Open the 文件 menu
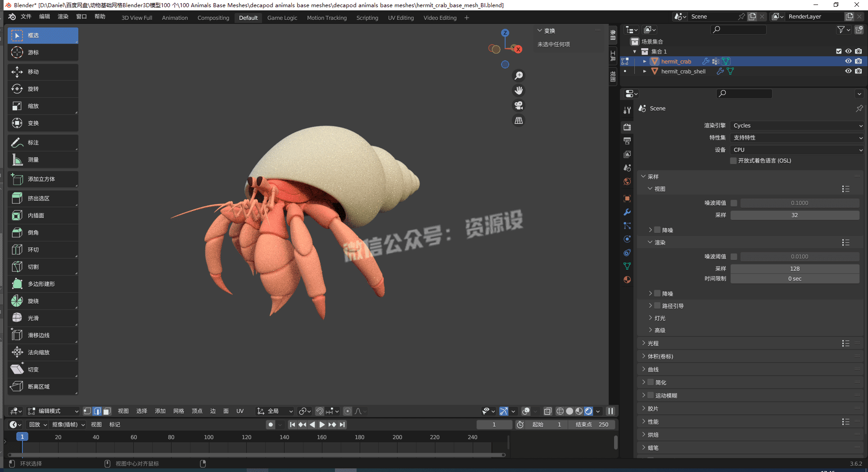868x472 pixels. click(26, 17)
